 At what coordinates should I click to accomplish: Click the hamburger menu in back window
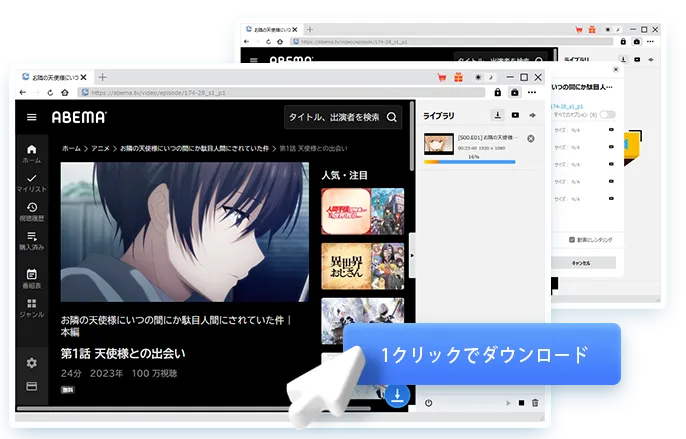point(254,60)
